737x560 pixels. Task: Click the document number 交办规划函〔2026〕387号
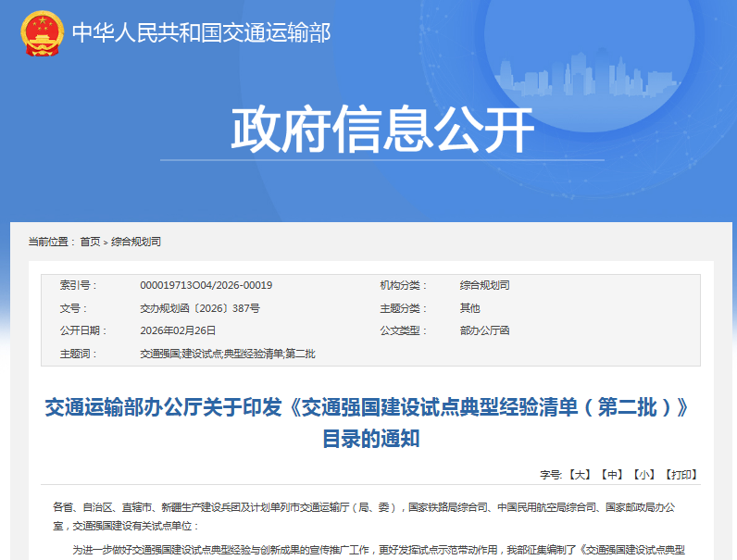click(199, 308)
